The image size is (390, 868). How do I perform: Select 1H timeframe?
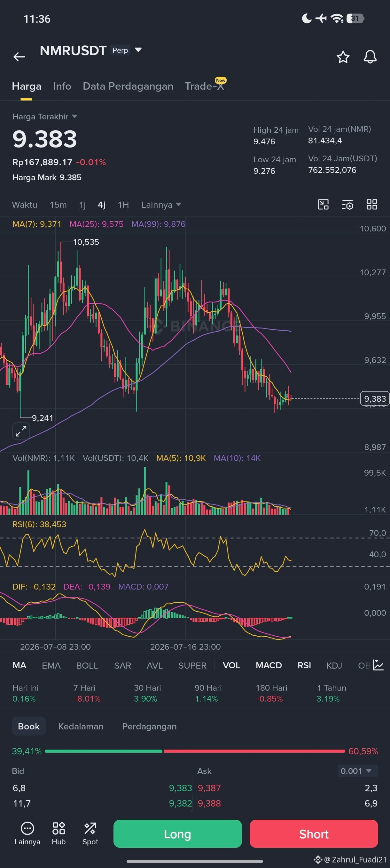click(123, 205)
